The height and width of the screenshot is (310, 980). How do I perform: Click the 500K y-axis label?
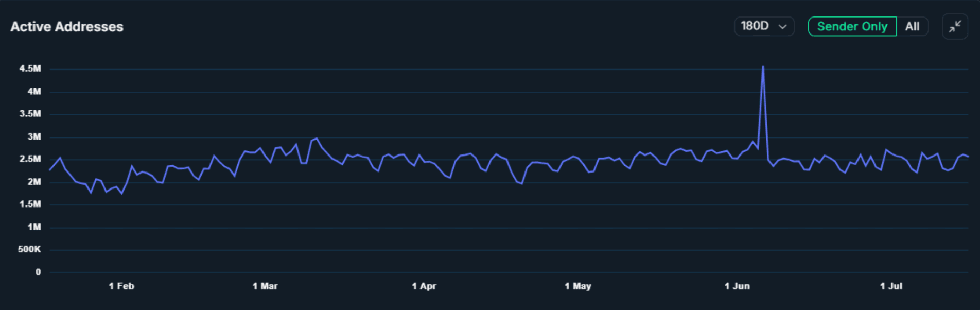click(x=29, y=249)
